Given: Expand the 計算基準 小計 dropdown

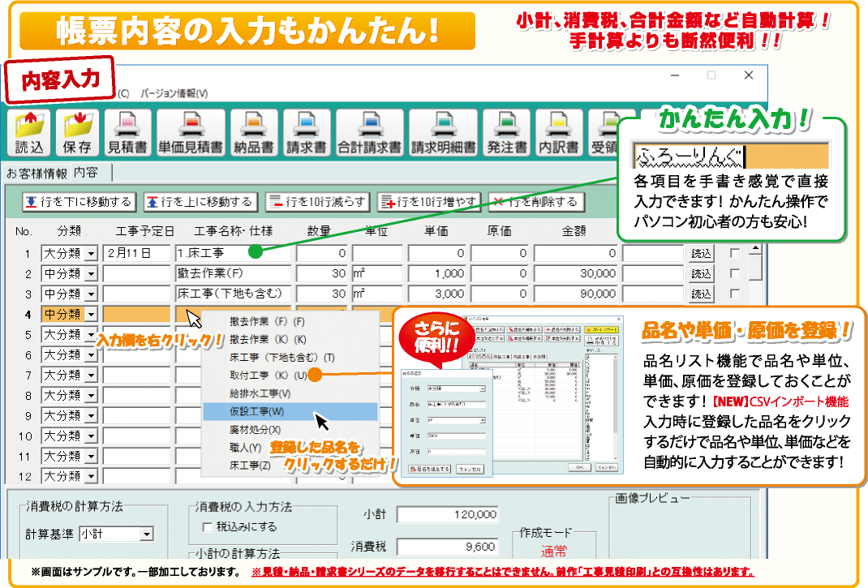Looking at the screenshot, I should point(146,534).
